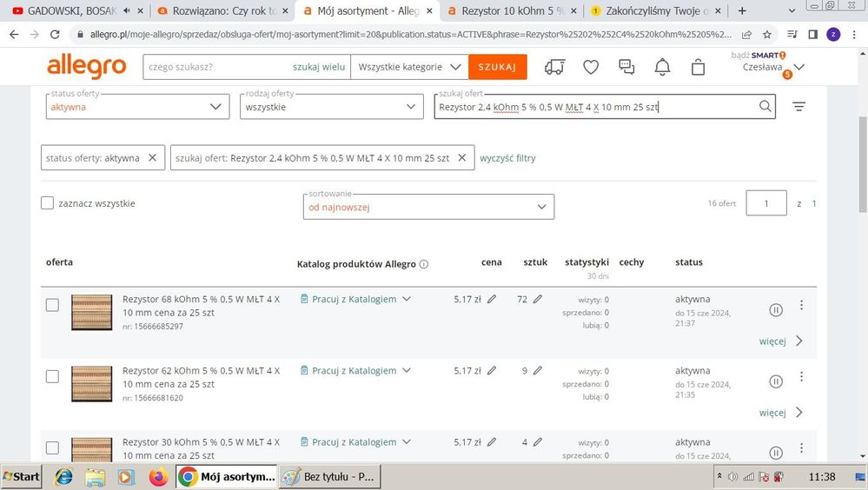Expand Pracuj z Katalogiem for Rezystor 68 kOhm

(x=407, y=299)
